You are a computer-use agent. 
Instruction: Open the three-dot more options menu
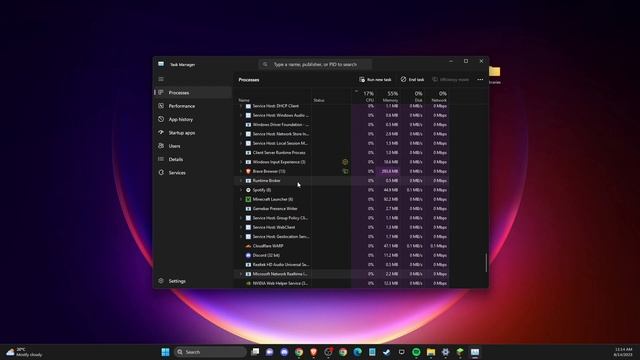coord(480,80)
